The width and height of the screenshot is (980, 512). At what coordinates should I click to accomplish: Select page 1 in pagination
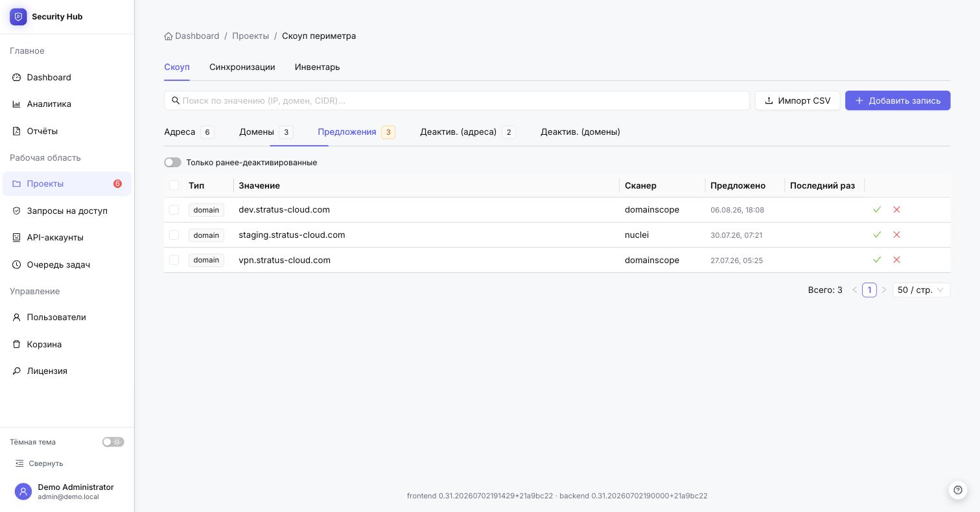(x=869, y=290)
